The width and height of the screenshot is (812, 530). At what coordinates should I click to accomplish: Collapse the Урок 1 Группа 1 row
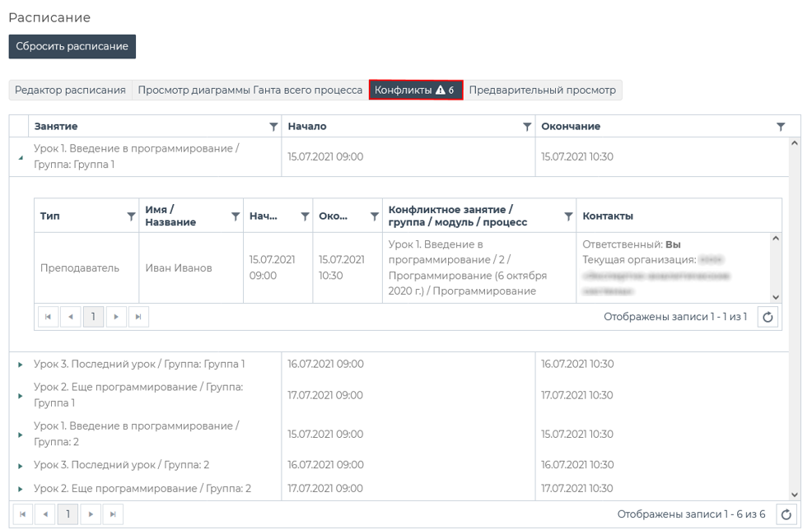click(x=21, y=157)
